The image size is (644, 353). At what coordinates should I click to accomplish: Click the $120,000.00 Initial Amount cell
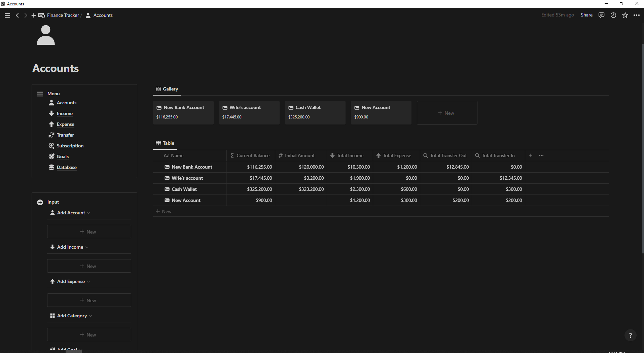(301, 167)
